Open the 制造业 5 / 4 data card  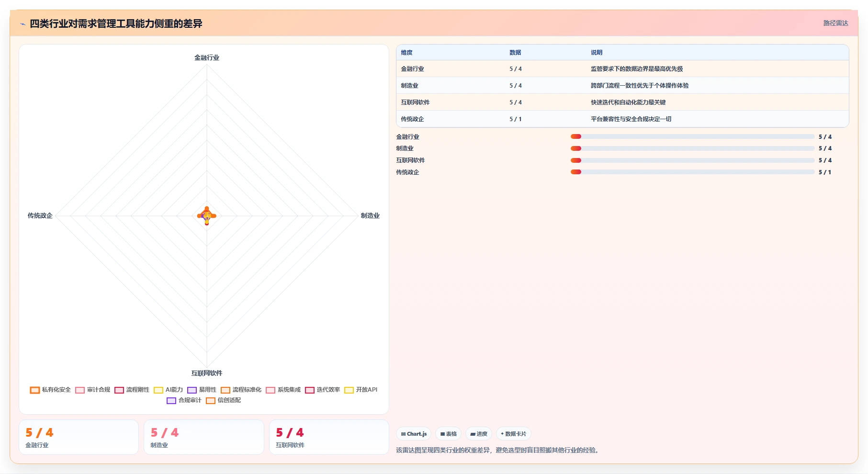coord(204,437)
